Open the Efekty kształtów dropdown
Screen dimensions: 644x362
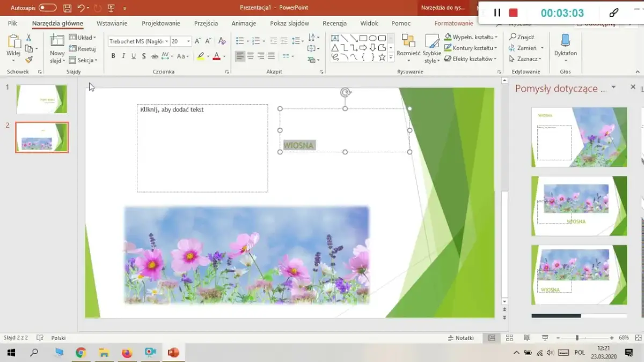pyautogui.click(x=471, y=59)
